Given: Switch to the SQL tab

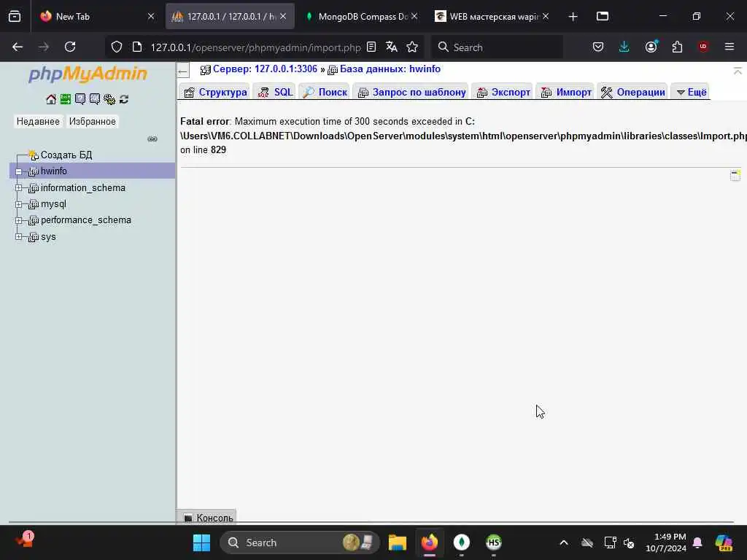Looking at the screenshot, I should (x=275, y=92).
